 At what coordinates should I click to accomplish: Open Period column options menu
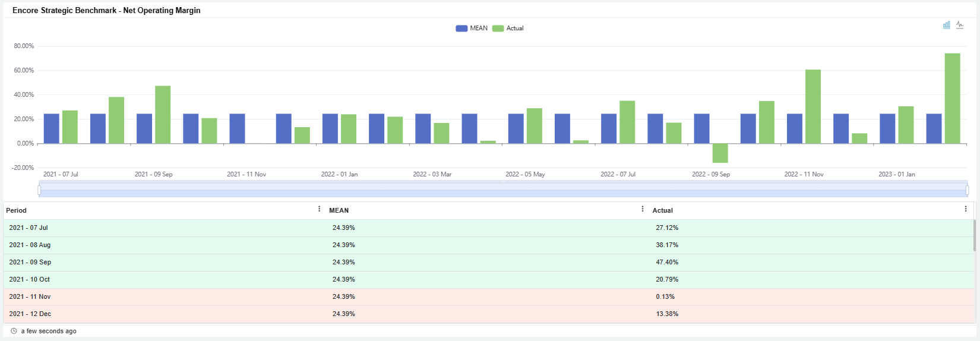(x=319, y=209)
